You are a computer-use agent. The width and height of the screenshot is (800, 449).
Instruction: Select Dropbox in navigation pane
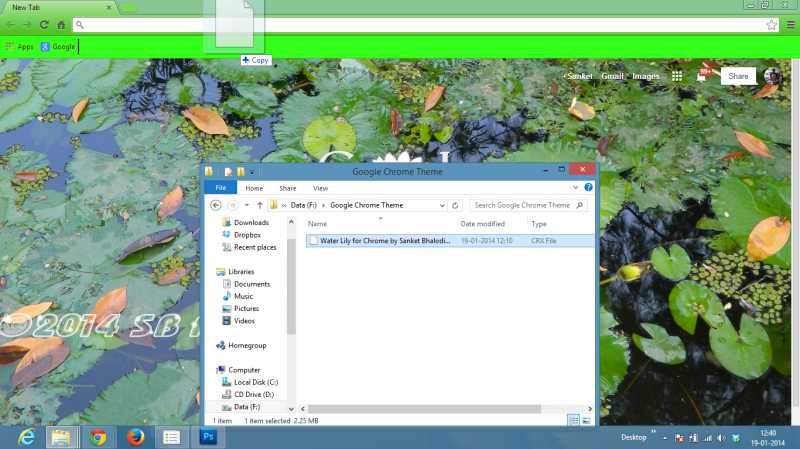coord(241,235)
